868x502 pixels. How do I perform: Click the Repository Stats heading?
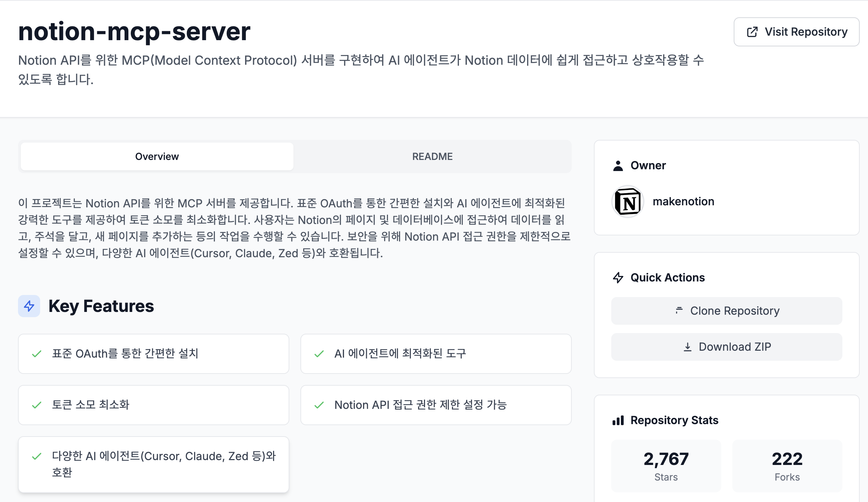674,420
